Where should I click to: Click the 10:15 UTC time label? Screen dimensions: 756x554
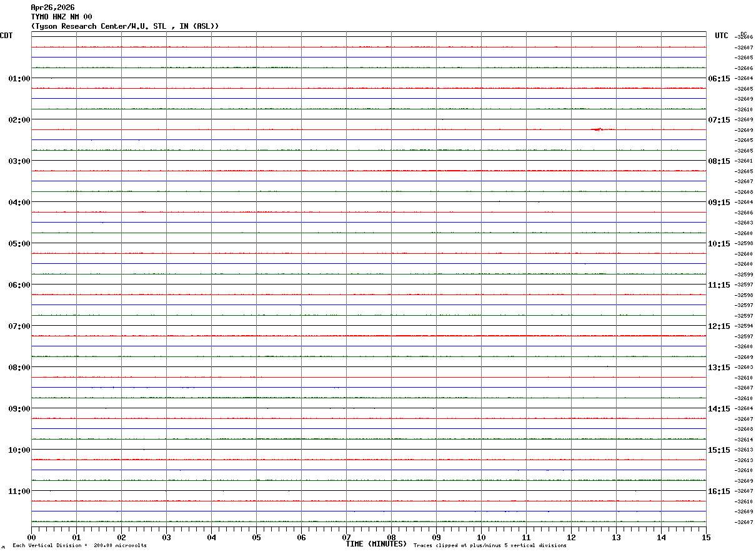pyautogui.click(x=719, y=244)
